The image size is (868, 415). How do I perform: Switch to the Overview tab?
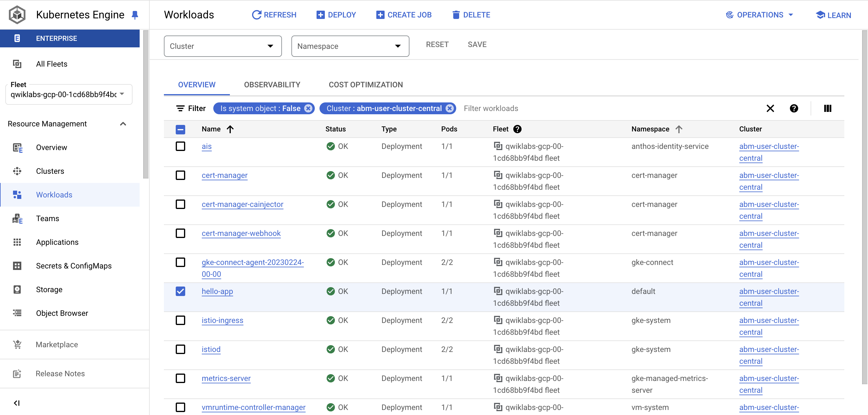tap(197, 85)
